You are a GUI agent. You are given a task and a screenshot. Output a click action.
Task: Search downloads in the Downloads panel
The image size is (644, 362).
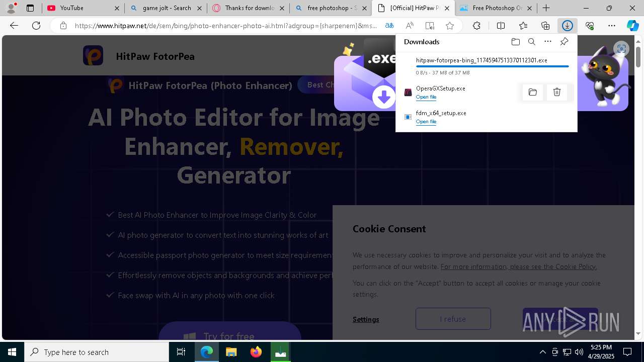(x=531, y=42)
